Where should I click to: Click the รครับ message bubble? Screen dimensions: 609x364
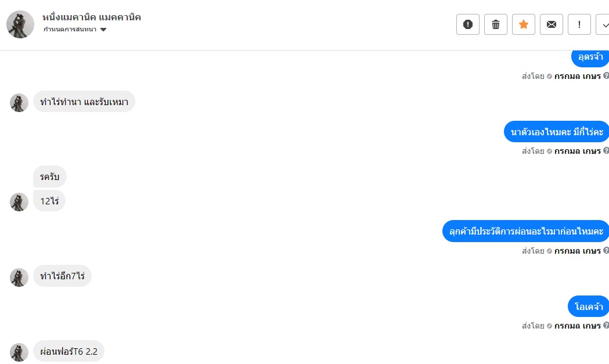pos(50,176)
